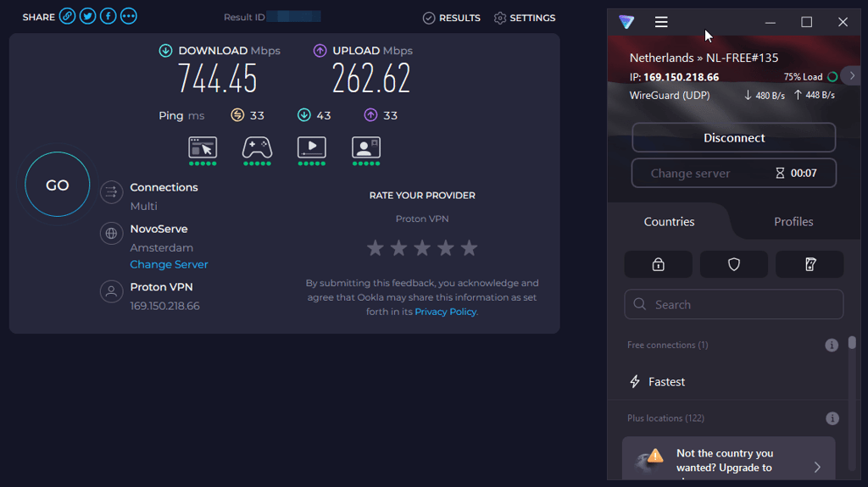Viewport: 868px width, 487px height.
Task: Click the Connections multi icon
Action: point(111,192)
